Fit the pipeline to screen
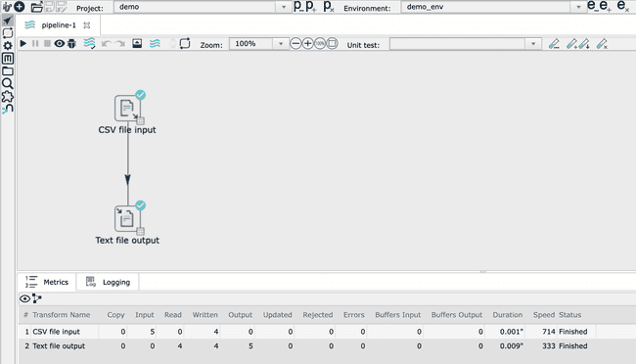The image size is (636, 364). [x=333, y=43]
